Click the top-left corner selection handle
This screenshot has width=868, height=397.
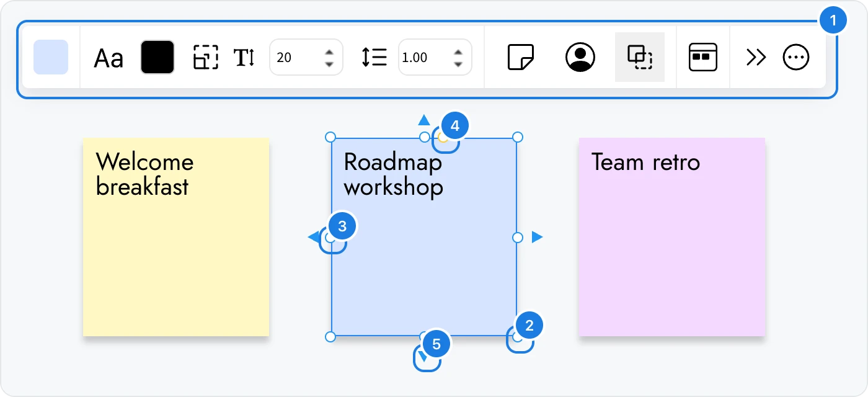click(330, 136)
